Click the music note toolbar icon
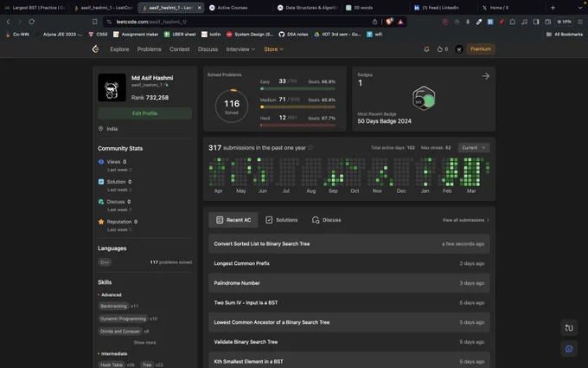The width and height of the screenshot is (588, 368). 524,22
